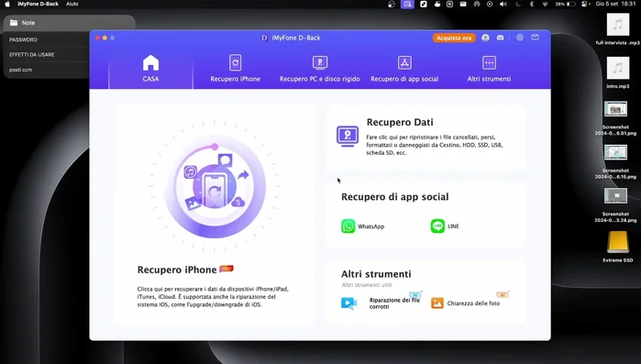641x364 pixels.
Task: Open Chiarezza delle foto tool
Action: tap(473, 303)
